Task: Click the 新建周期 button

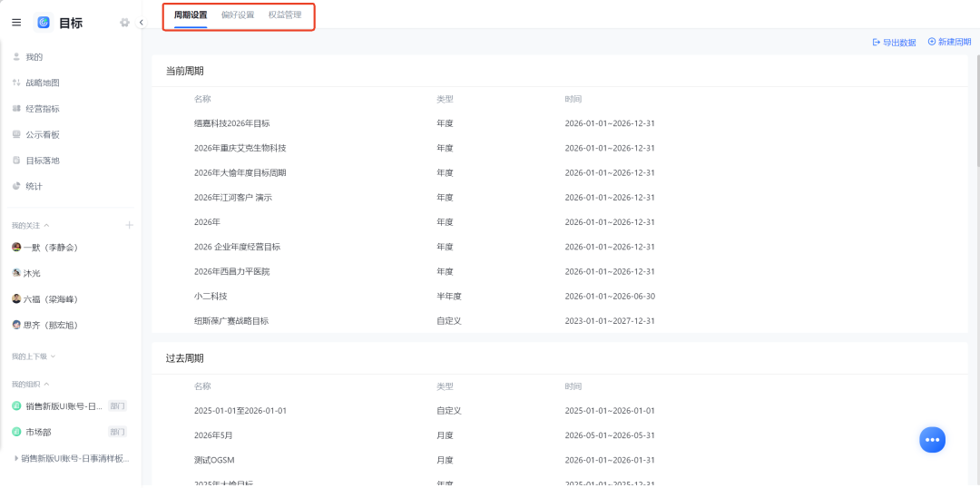Action: coord(949,42)
